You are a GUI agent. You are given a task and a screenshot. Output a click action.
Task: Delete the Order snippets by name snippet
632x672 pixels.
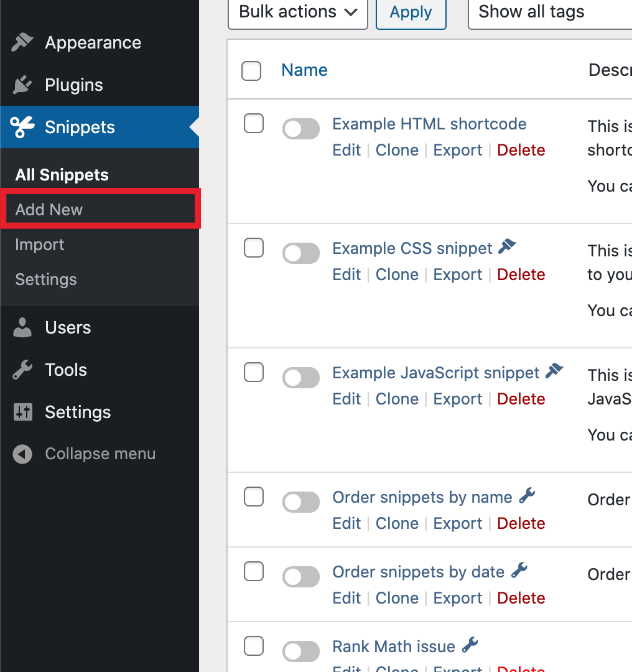click(x=521, y=523)
